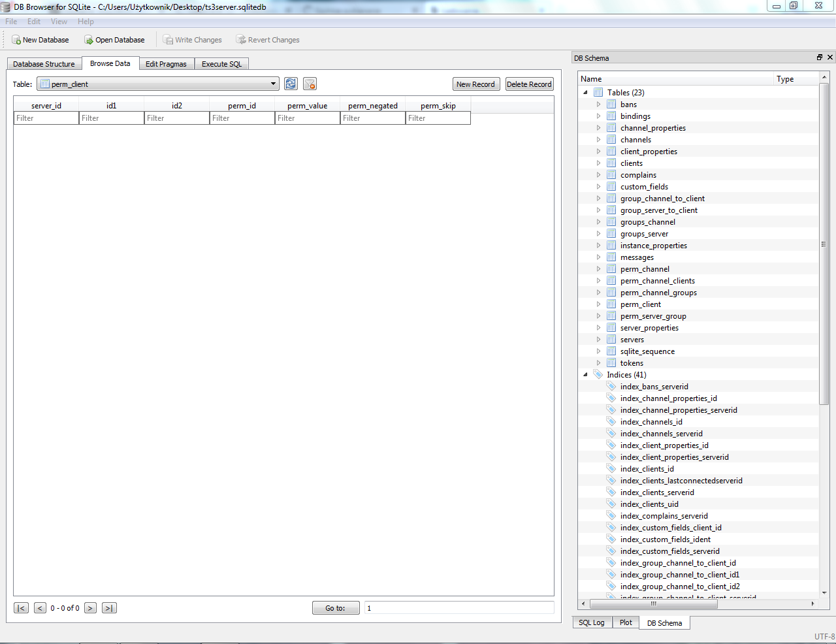Screen dimensions: 836x644
Task: Select index_custom_fields_ident in the schema tree
Action: point(666,539)
